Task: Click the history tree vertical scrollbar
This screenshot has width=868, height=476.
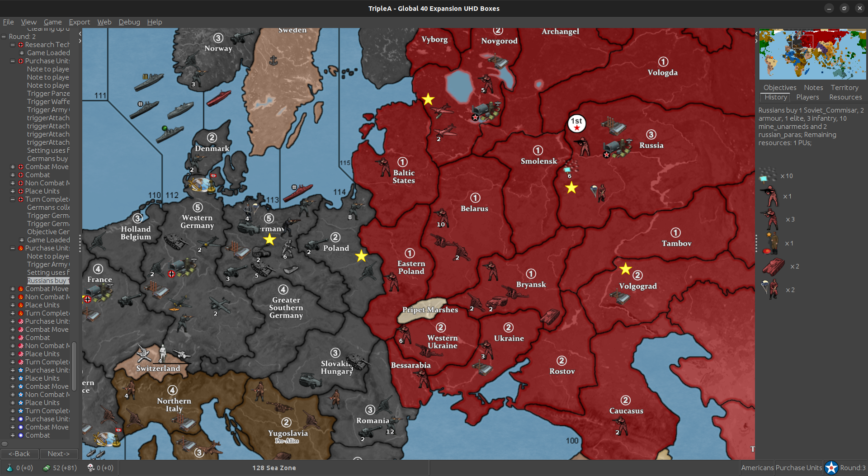Action: (74, 366)
